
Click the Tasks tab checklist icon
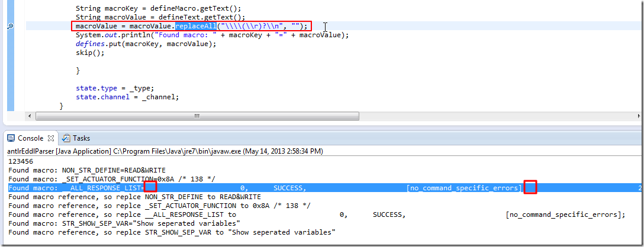[66, 138]
